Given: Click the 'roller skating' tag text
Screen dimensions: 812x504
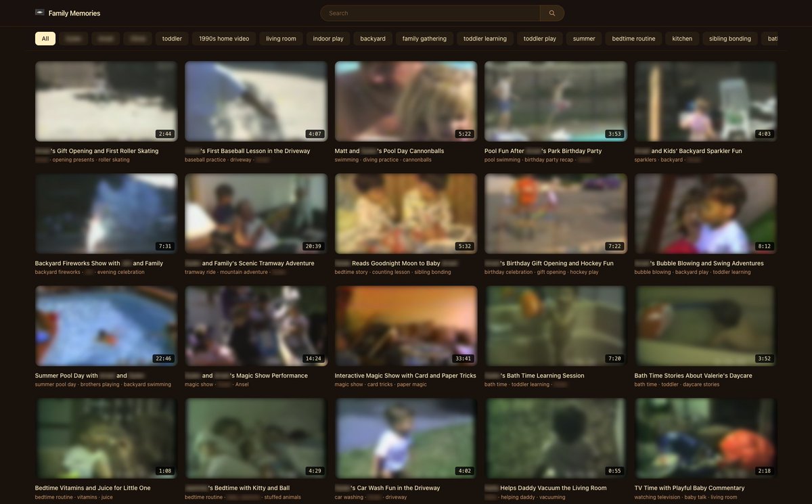Looking at the screenshot, I should pos(114,160).
